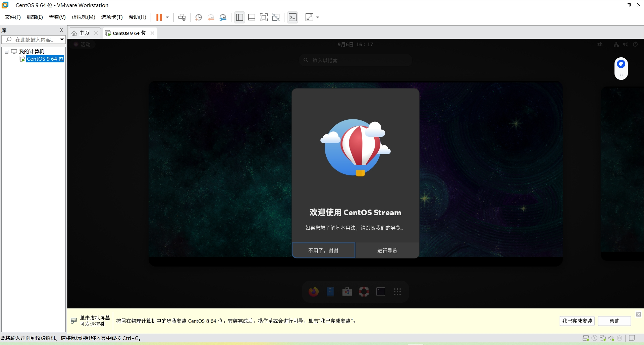
Task: Toggle the library sidebar view icon
Action: (239, 17)
